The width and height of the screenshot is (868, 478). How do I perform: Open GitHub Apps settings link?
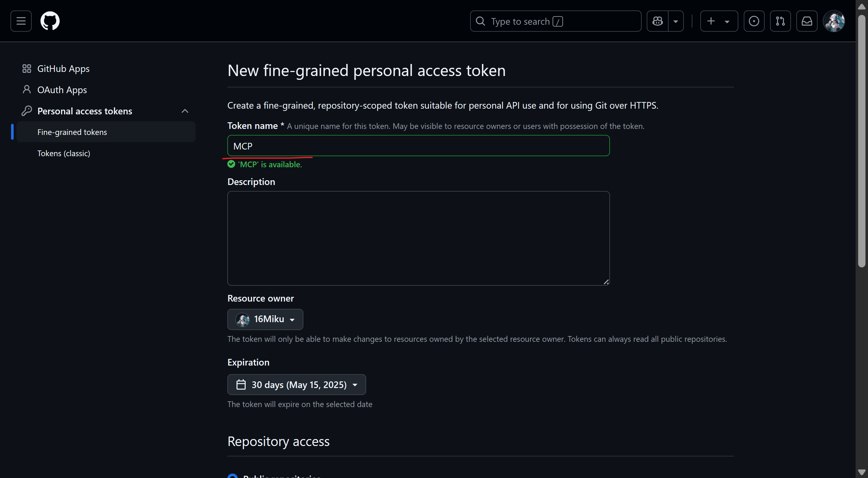coord(63,68)
